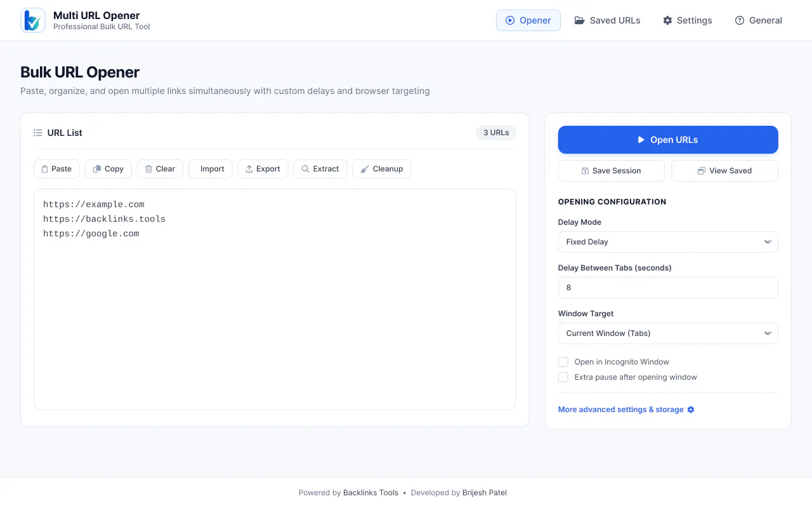Switch to the Saved URLs tab

(608, 20)
